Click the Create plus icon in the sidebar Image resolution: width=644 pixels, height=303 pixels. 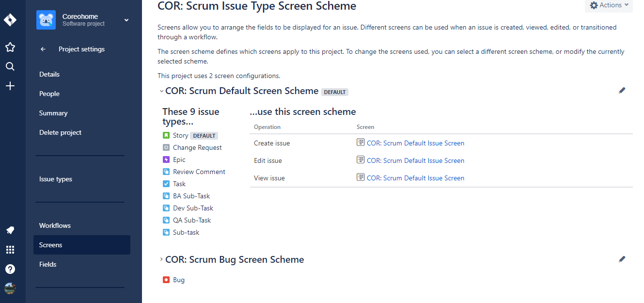click(10, 86)
